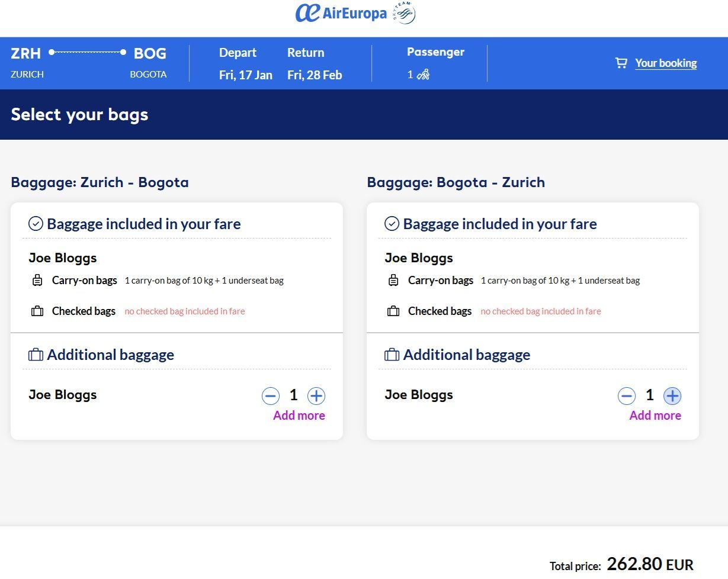Viewport: 728px width, 579px height.
Task: Click the Bogota - Zurich baggage included checkmark icon
Action: point(392,224)
